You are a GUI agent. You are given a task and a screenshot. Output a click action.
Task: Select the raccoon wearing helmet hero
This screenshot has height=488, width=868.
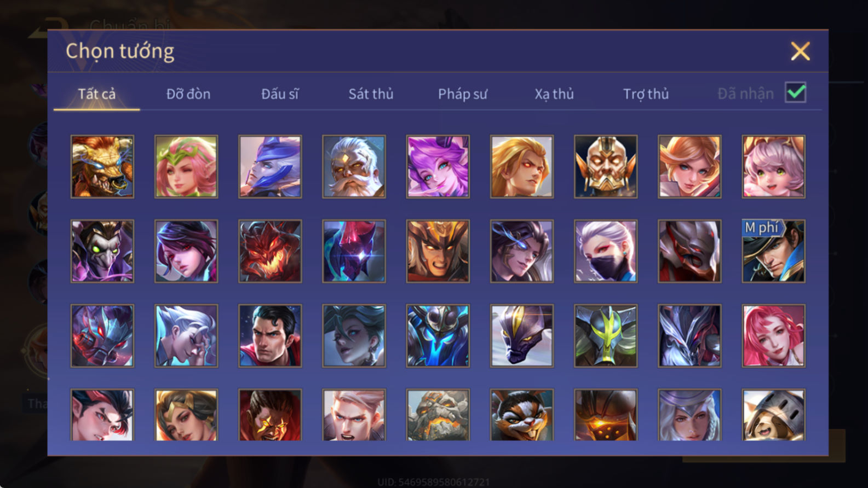773,415
